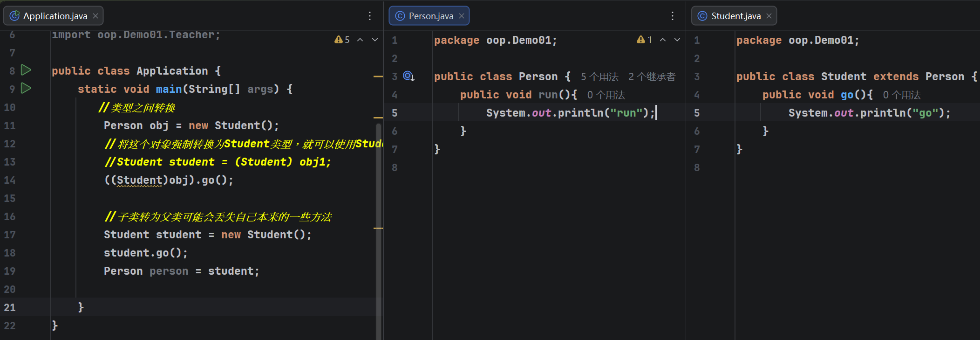Click the warning stripe mark beside line 8
Screen dimensions: 980x340
[378, 76]
